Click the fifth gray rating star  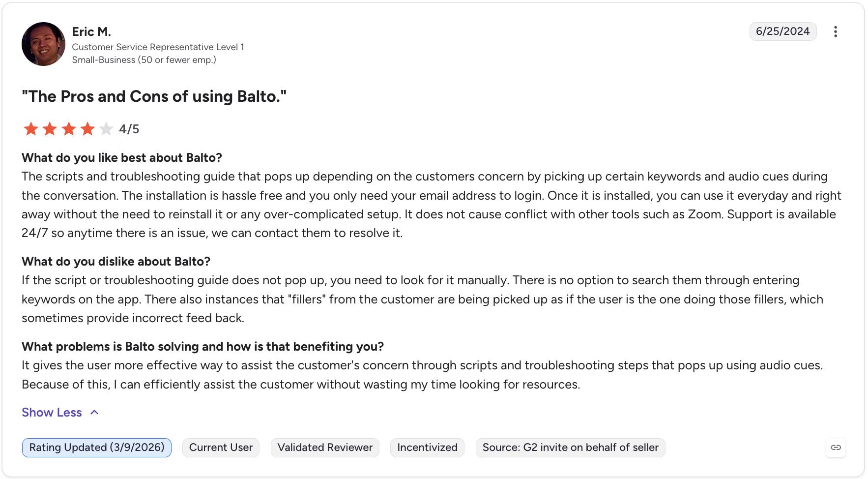click(106, 129)
